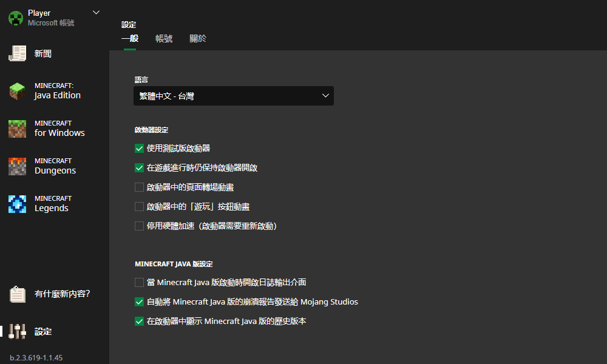Expand the Player account dropdown chevron

(x=96, y=13)
